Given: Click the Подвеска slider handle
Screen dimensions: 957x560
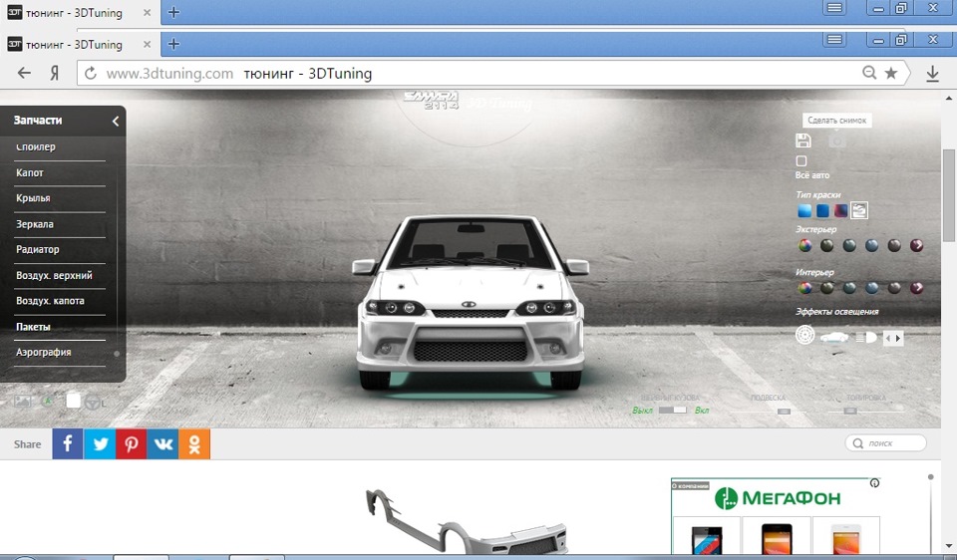Looking at the screenshot, I should click(784, 412).
